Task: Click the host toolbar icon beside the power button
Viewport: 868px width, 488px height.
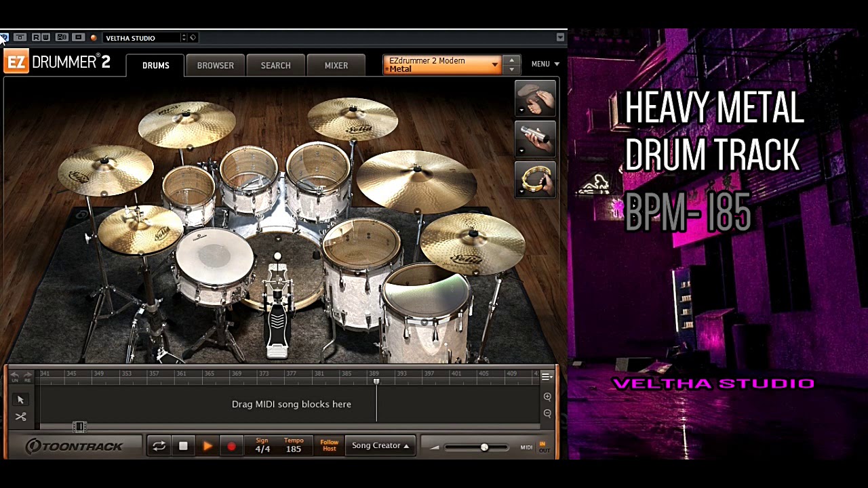Action: (x=20, y=37)
